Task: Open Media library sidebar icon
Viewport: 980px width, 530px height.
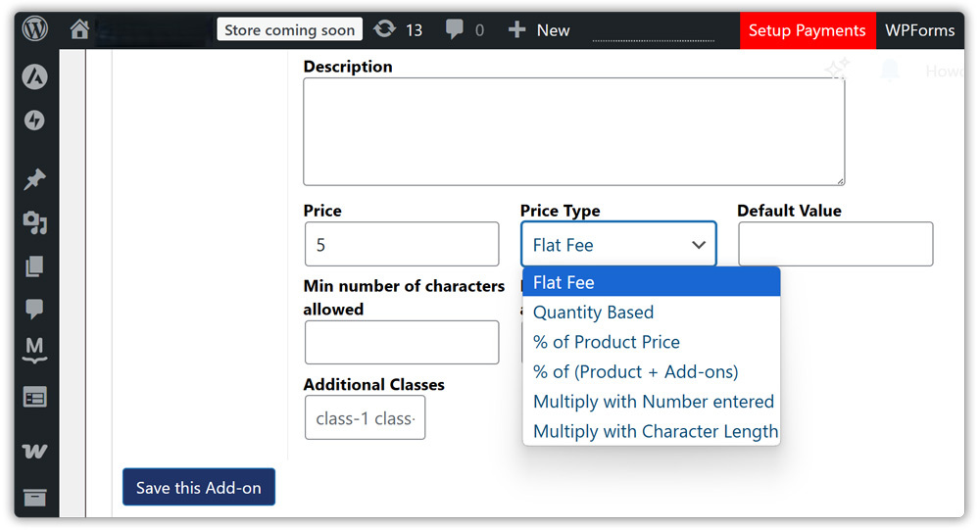Action: click(x=35, y=222)
